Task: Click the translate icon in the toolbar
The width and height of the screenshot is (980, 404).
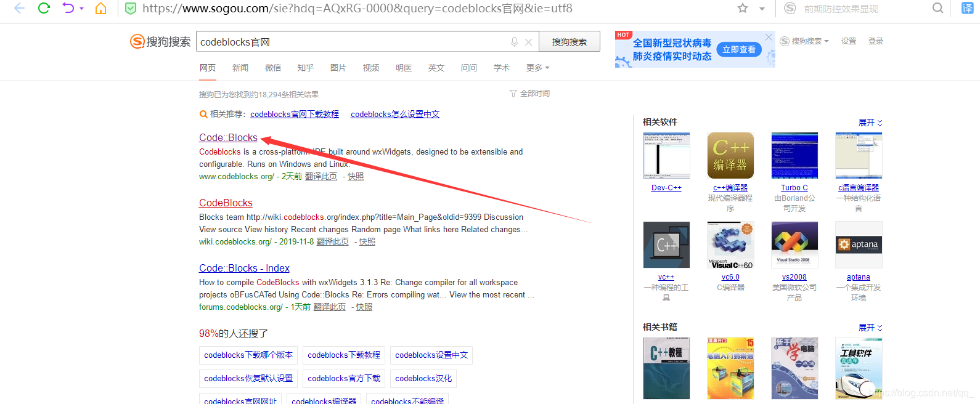Action: (x=967, y=9)
